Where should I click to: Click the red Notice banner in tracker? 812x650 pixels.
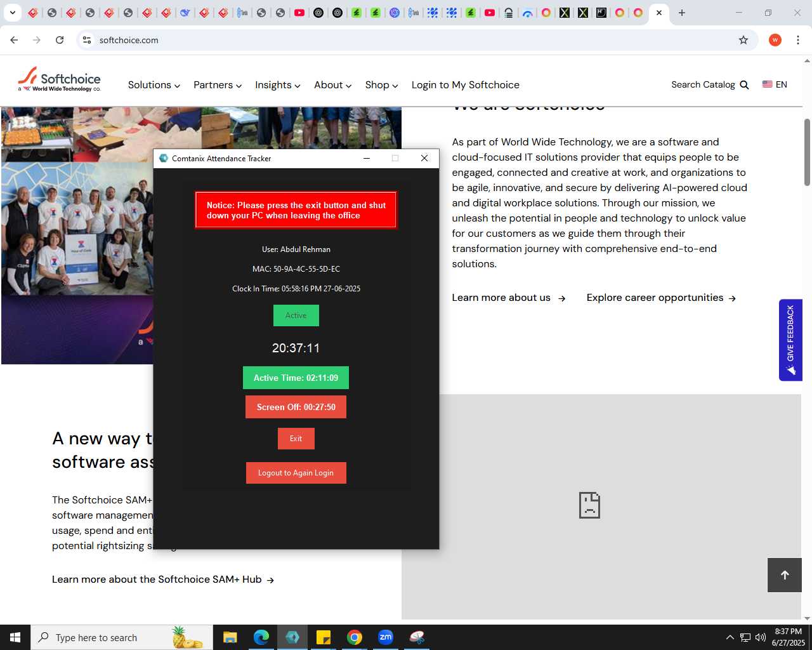pos(296,210)
